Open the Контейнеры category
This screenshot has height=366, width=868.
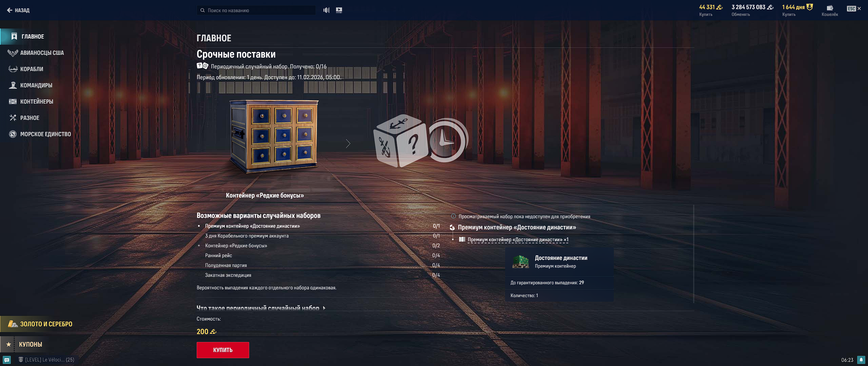(36, 102)
